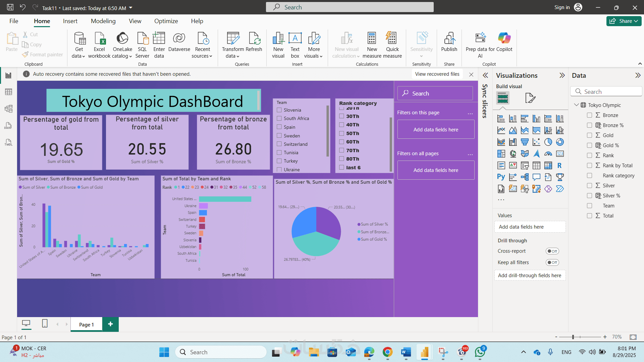Click the View recovered files button
Viewport: 644px width, 362px height.
[437, 74]
